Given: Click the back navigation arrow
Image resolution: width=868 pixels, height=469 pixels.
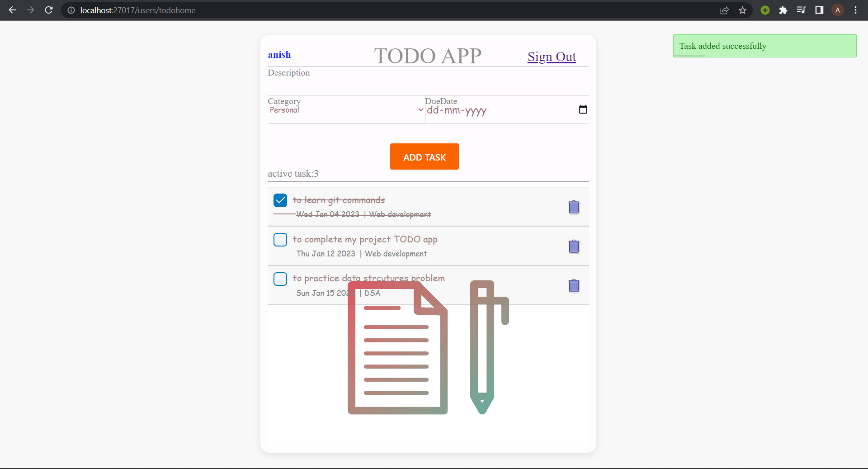Looking at the screenshot, I should point(12,10).
